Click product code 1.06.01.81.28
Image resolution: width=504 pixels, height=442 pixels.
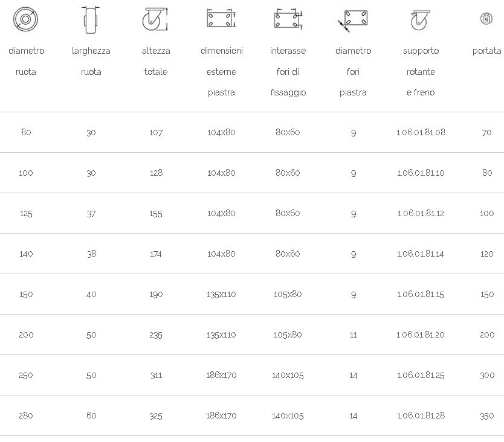pyautogui.click(x=421, y=415)
